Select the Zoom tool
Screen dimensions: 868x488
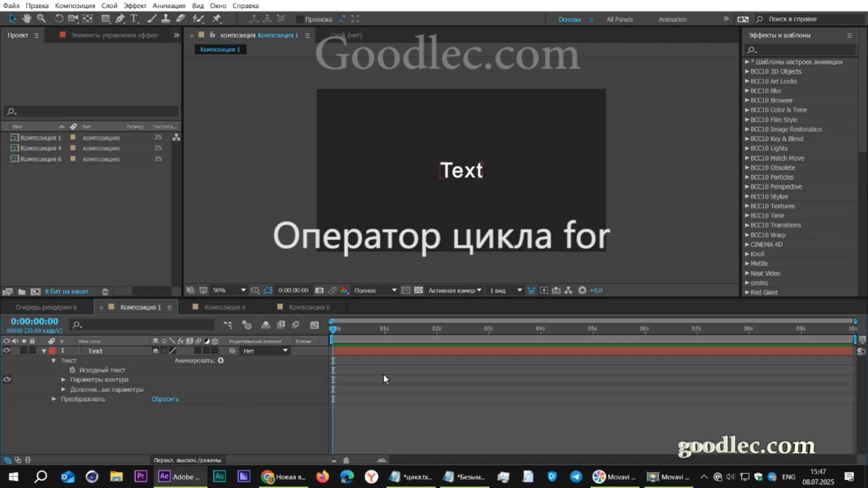(x=42, y=18)
